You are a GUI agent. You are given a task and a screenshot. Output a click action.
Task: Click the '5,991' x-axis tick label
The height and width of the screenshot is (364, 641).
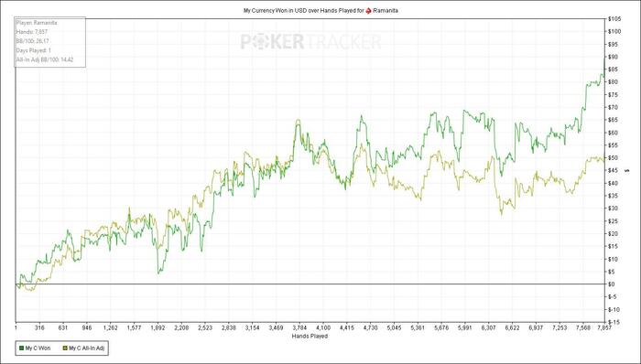[x=465, y=327]
